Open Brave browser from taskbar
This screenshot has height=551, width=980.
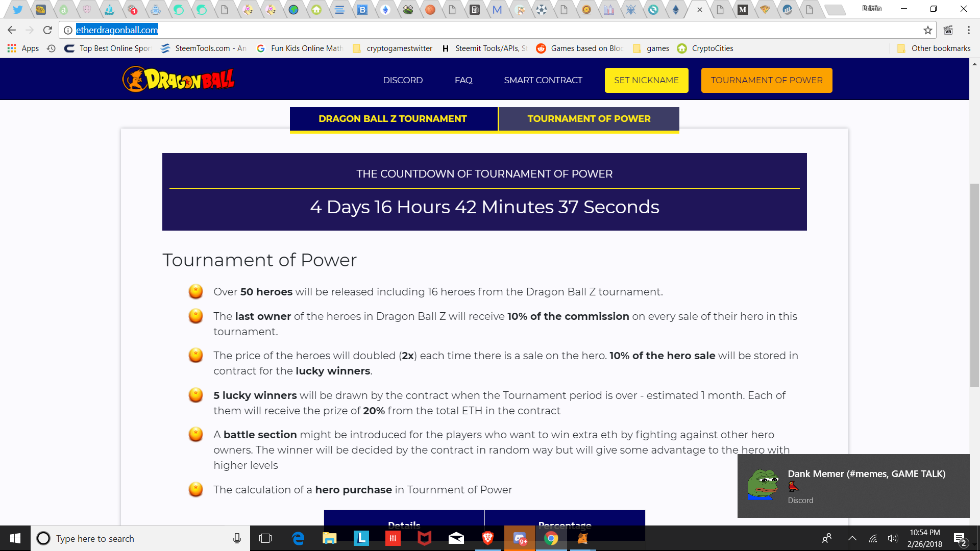(x=487, y=538)
